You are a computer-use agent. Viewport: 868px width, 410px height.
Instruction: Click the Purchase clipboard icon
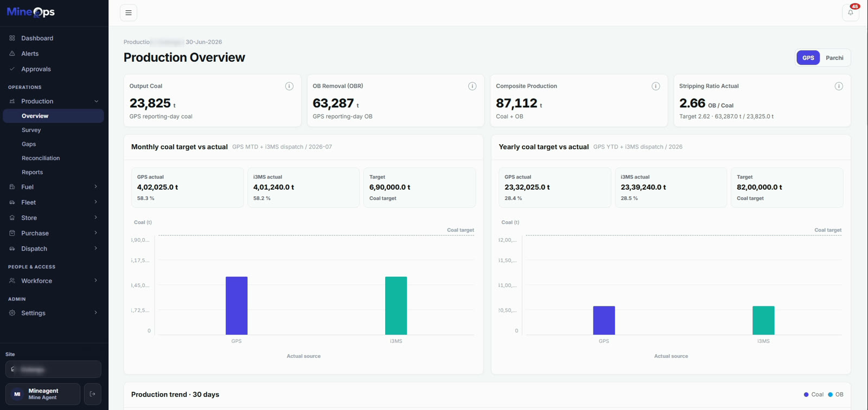point(12,233)
